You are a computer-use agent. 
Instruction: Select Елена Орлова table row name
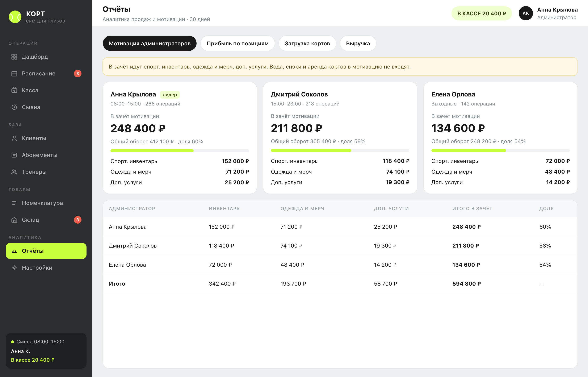coord(127,265)
